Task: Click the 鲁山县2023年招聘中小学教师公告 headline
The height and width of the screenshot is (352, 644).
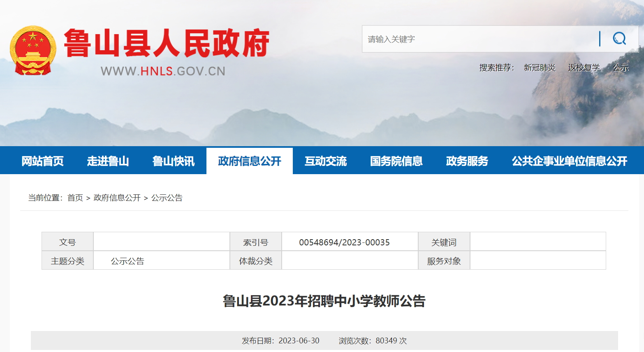Action: (x=324, y=301)
